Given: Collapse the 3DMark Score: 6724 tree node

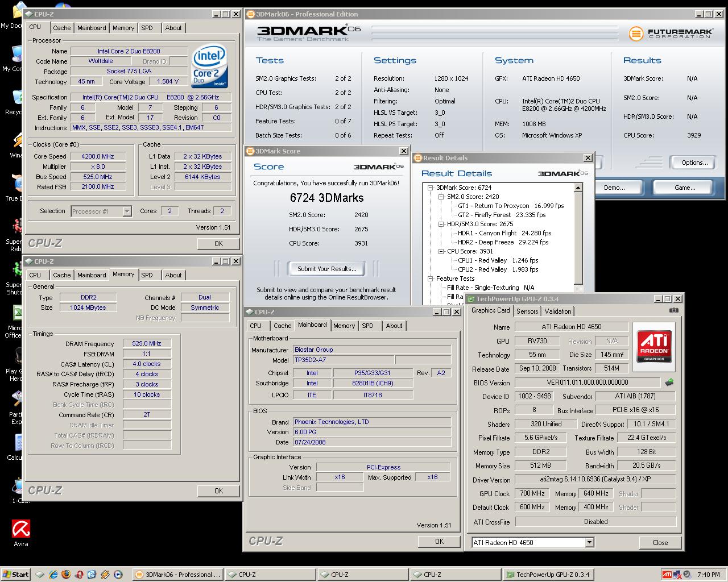Looking at the screenshot, I should [431, 188].
